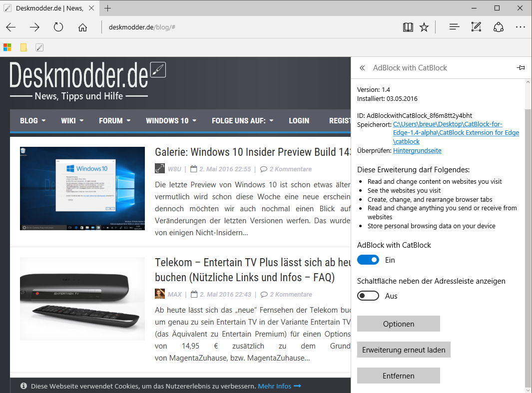
Task: Select the Installiert: 03.05.2016 text
Action: point(388,99)
